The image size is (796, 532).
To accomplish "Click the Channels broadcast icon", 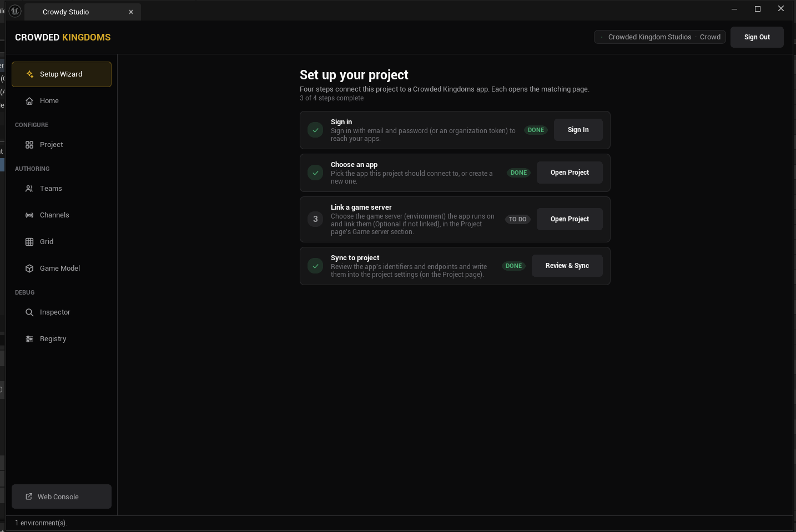I will pos(29,215).
